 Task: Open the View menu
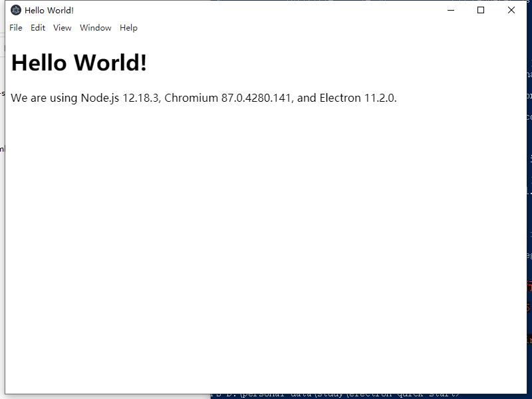pyautogui.click(x=62, y=28)
